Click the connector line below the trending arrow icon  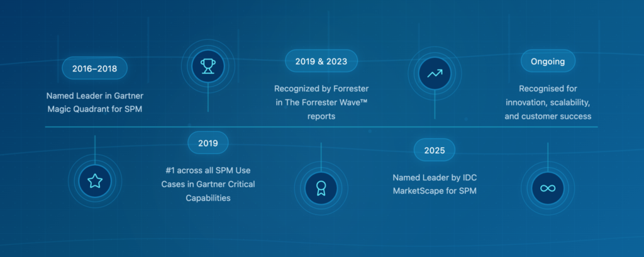(x=435, y=106)
